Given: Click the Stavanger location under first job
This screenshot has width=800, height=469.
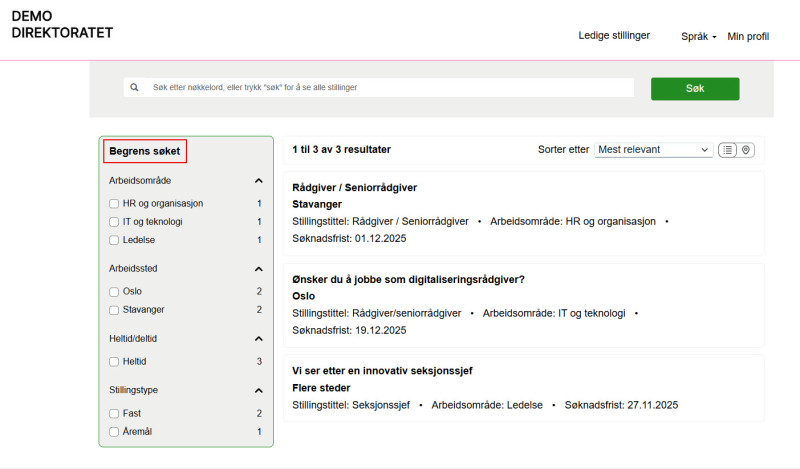Looking at the screenshot, I should (317, 204).
